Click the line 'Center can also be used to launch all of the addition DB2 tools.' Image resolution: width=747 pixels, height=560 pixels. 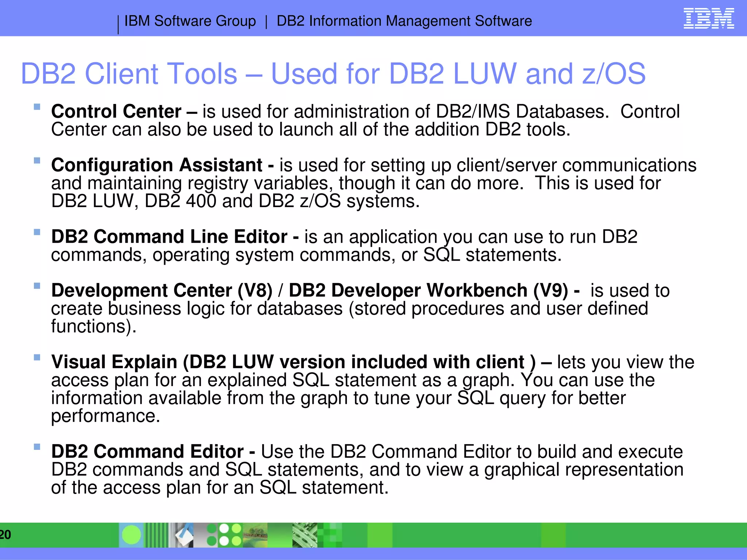[x=311, y=129]
